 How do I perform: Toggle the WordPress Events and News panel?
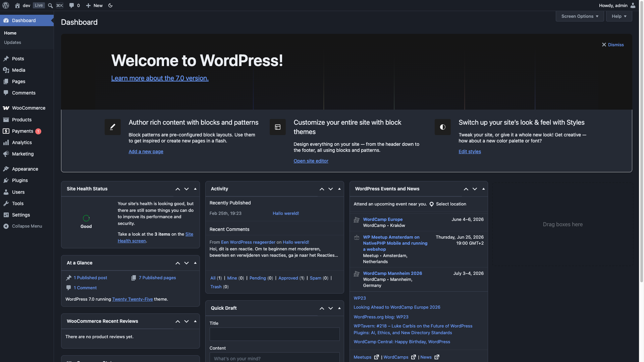pos(483,189)
